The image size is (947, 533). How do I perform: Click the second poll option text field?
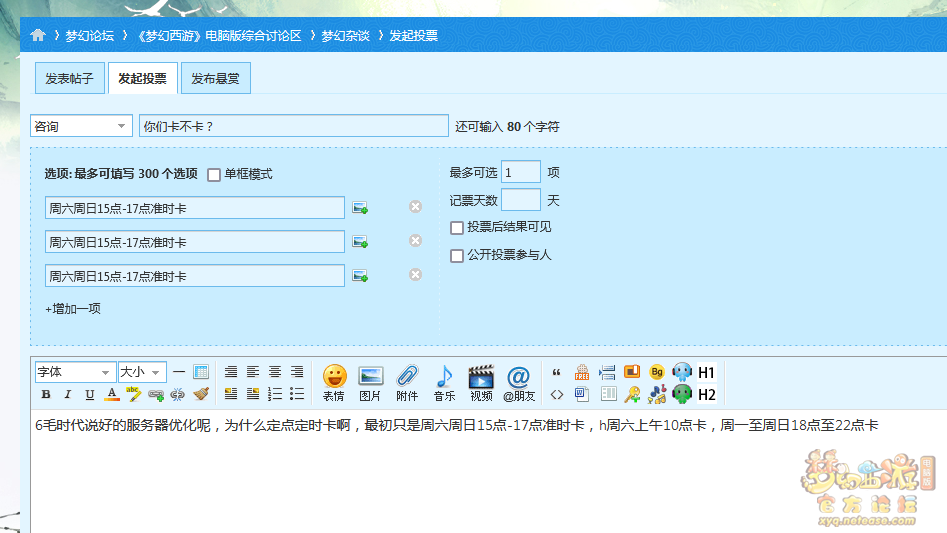194,242
